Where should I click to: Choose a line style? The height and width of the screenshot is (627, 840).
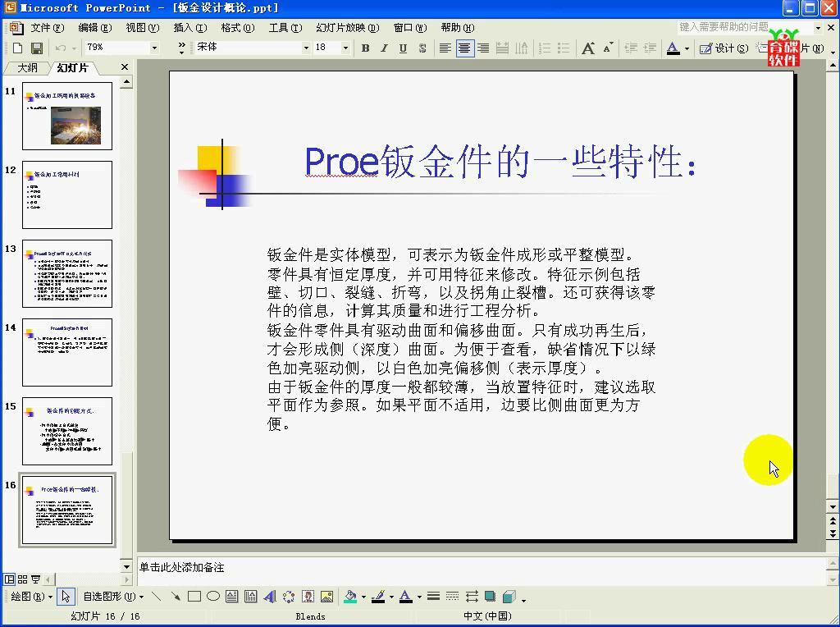click(433, 597)
